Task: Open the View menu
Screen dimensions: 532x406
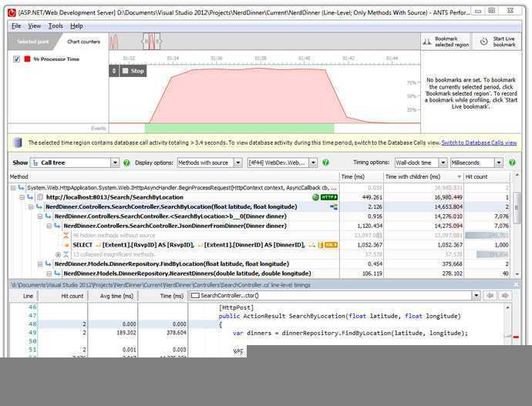Action: [x=34, y=25]
